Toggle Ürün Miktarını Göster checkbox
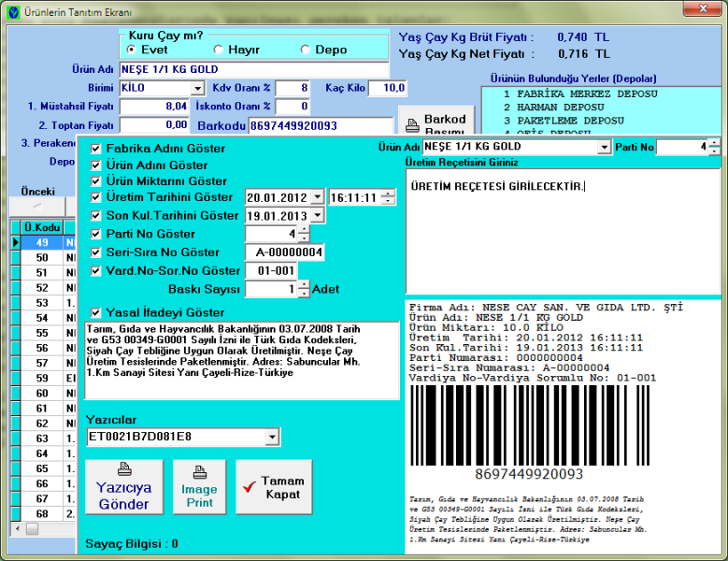The image size is (728, 561). (96, 181)
